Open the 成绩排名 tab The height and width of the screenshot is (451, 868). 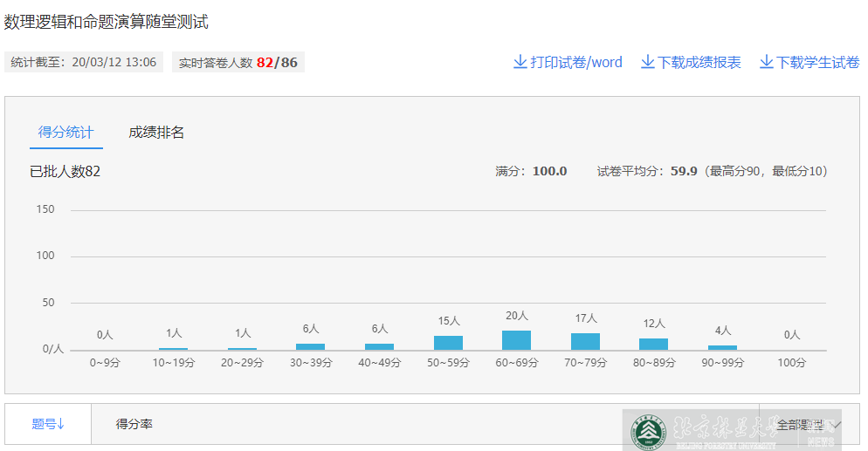156,133
